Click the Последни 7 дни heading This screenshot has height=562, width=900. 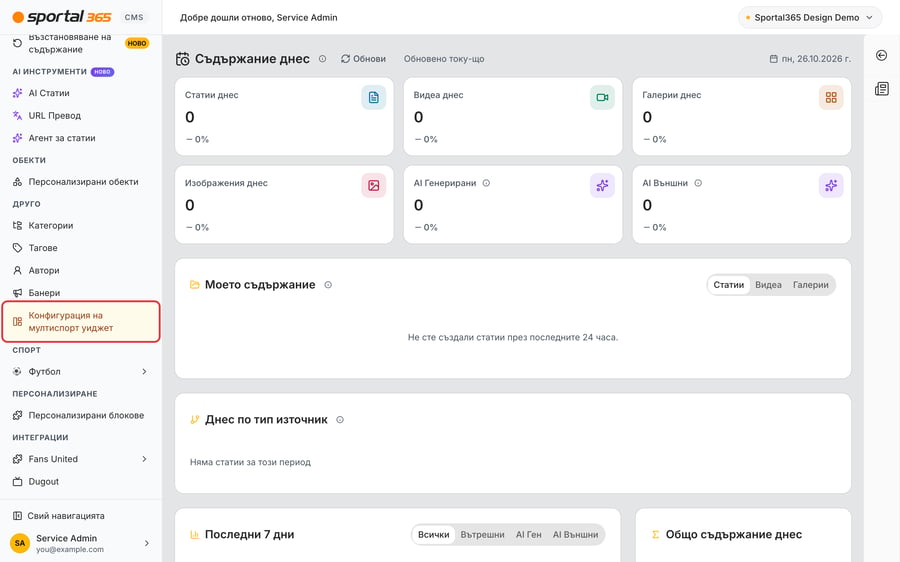pyautogui.click(x=250, y=534)
